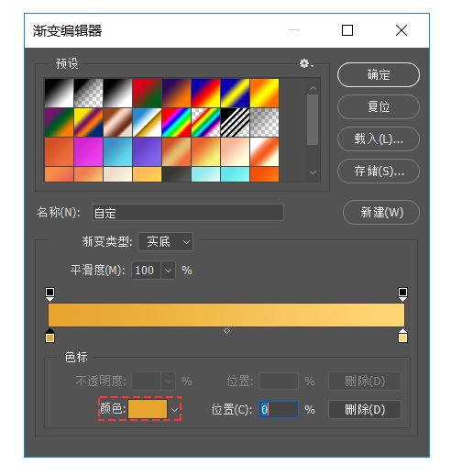The height and width of the screenshot is (476, 462).
Task: Open the 渐变类型 dropdown showing 实底
Action: tap(166, 242)
